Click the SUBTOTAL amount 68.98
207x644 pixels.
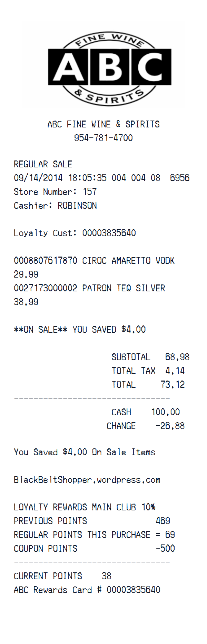click(x=177, y=357)
